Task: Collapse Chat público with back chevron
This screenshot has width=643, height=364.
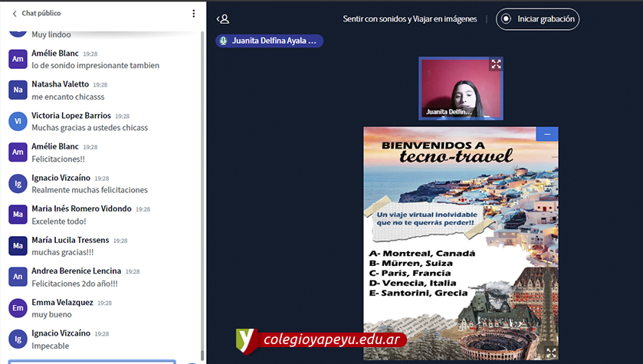Action: point(14,14)
